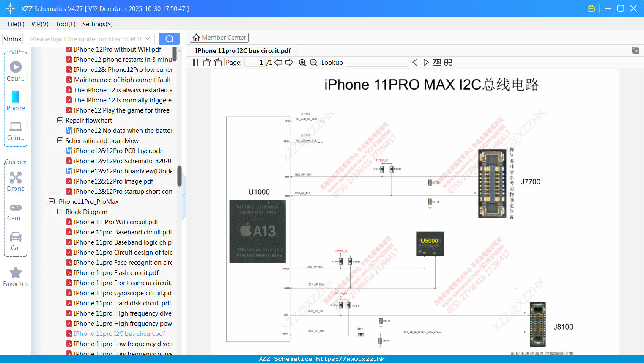Viewport: 644px width, 363px height.
Task: Open the Game console sidebar category
Action: click(16, 212)
